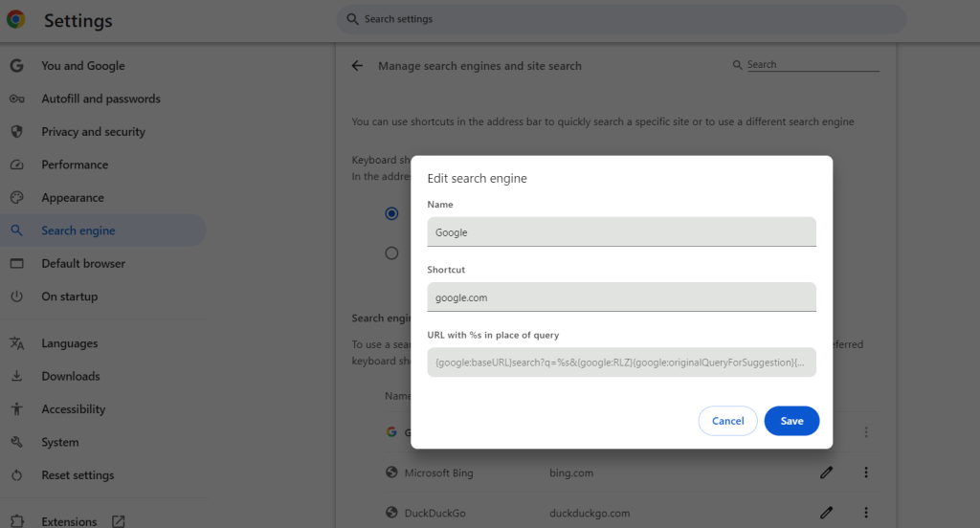Click the Settings page title
This screenshot has width=980, height=528.
coord(78,21)
